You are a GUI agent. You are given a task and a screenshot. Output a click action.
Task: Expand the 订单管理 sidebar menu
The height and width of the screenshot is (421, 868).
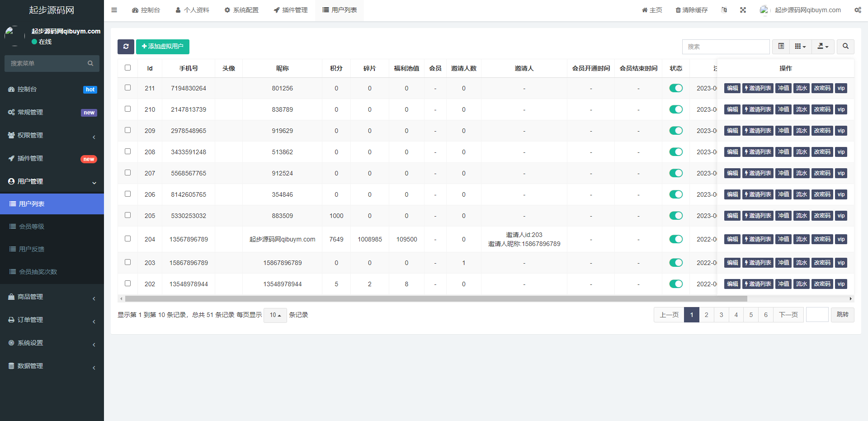click(x=52, y=320)
